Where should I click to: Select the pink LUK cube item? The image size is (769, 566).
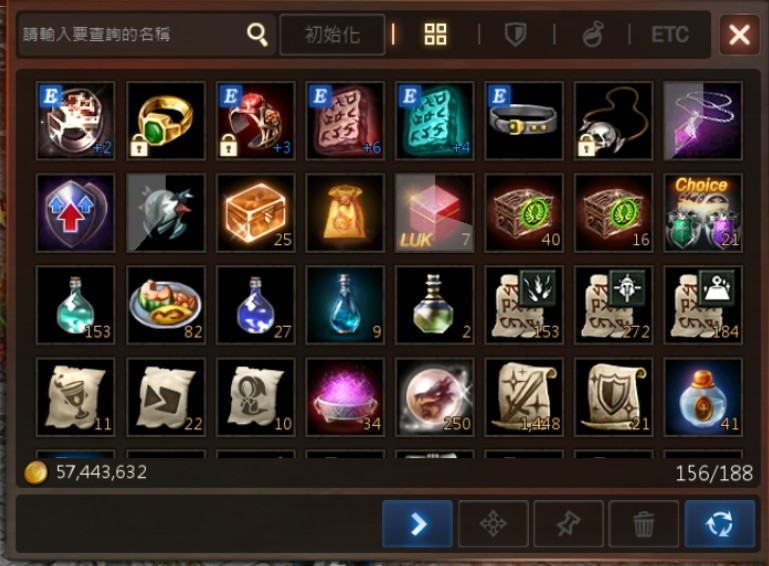(435, 213)
